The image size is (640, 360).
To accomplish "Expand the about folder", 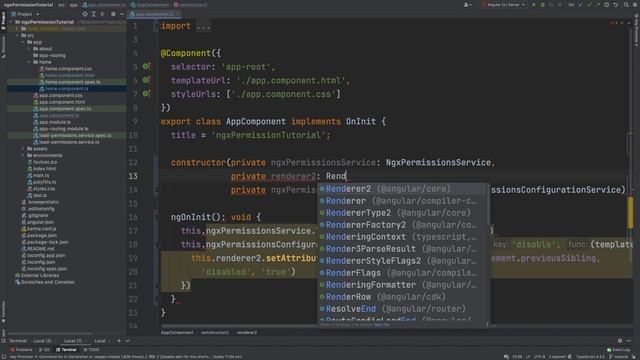I will [29, 49].
